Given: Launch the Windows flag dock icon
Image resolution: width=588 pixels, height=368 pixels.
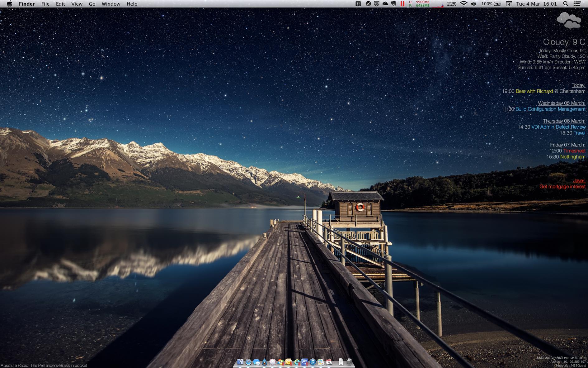Looking at the screenshot, I should point(280,362).
